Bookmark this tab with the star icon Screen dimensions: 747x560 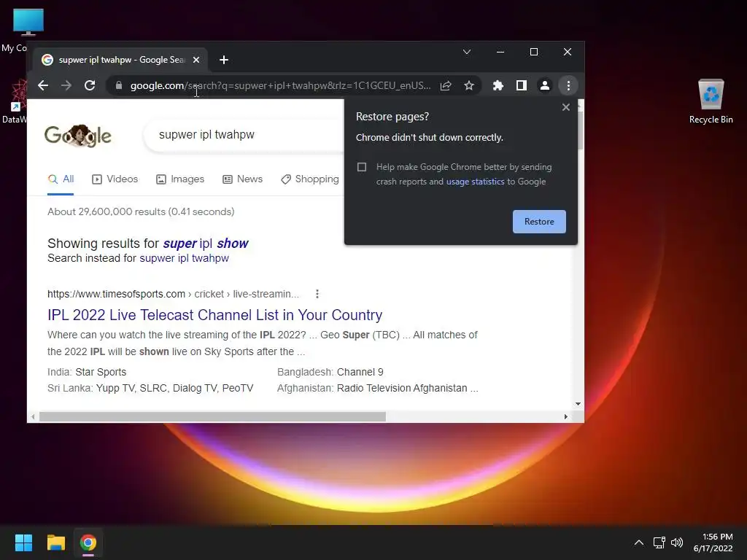point(469,86)
